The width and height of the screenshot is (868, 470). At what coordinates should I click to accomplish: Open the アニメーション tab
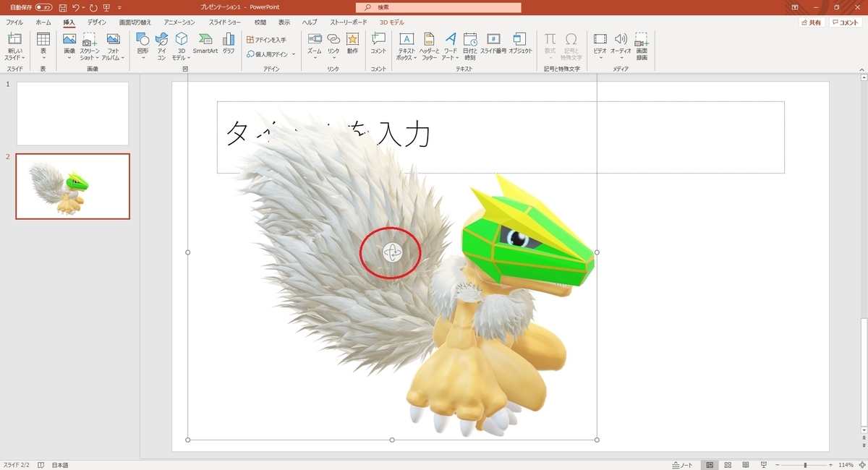pyautogui.click(x=179, y=22)
